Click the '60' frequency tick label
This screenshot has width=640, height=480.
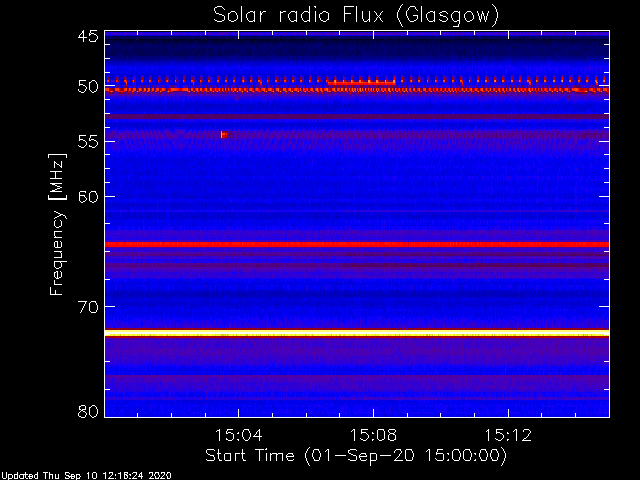88,197
